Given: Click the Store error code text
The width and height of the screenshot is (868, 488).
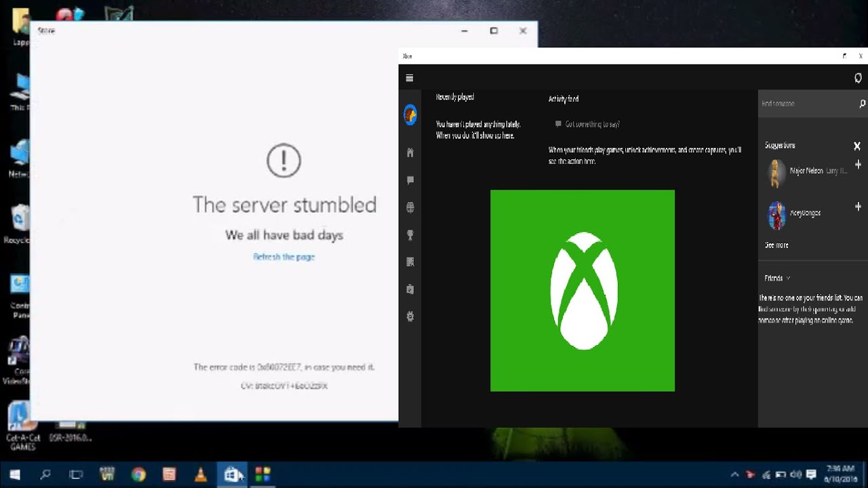Looking at the screenshot, I should pos(284,367).
